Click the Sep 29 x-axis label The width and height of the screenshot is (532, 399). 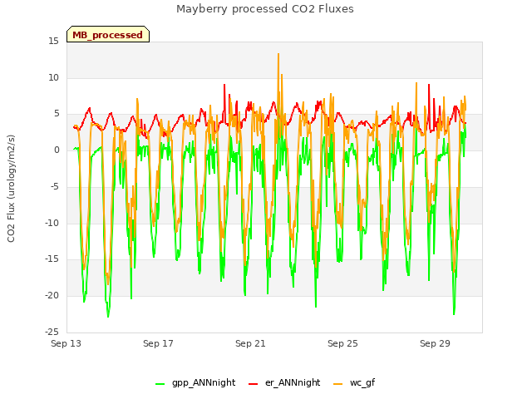(x=435, y=343)
